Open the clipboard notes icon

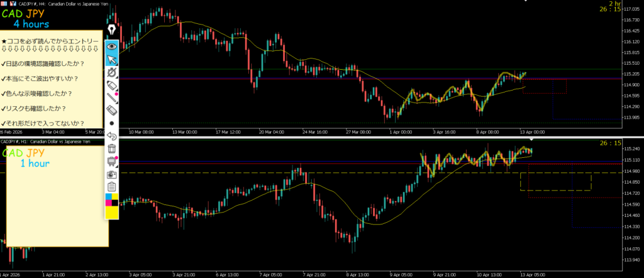pyautogui.click(x=112, y=187)
